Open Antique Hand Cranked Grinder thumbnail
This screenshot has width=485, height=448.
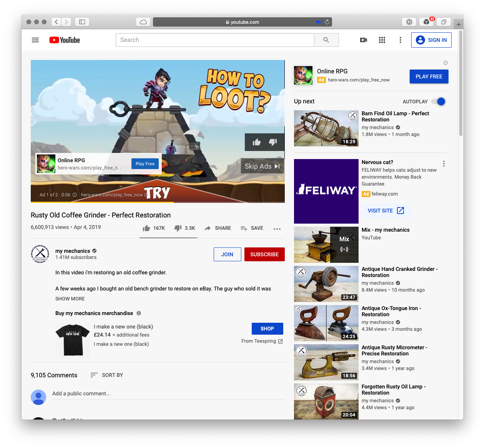326,284
